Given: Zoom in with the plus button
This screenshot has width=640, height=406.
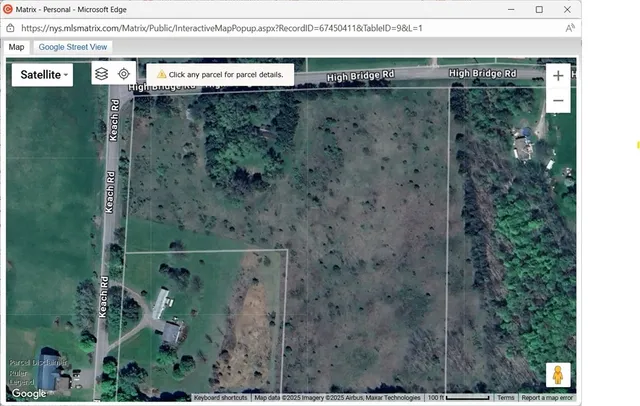Looking at the screenshot, I should pos(558,76).
